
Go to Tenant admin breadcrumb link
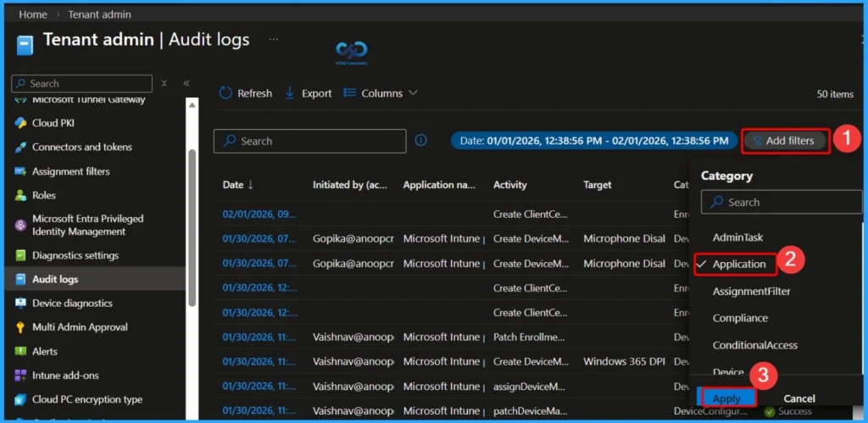click(x=100, y=14)
